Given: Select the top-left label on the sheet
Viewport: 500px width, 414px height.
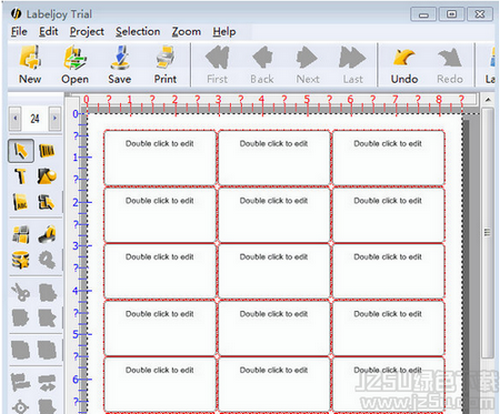Looking at the screenshot, I should pos(160,157).
